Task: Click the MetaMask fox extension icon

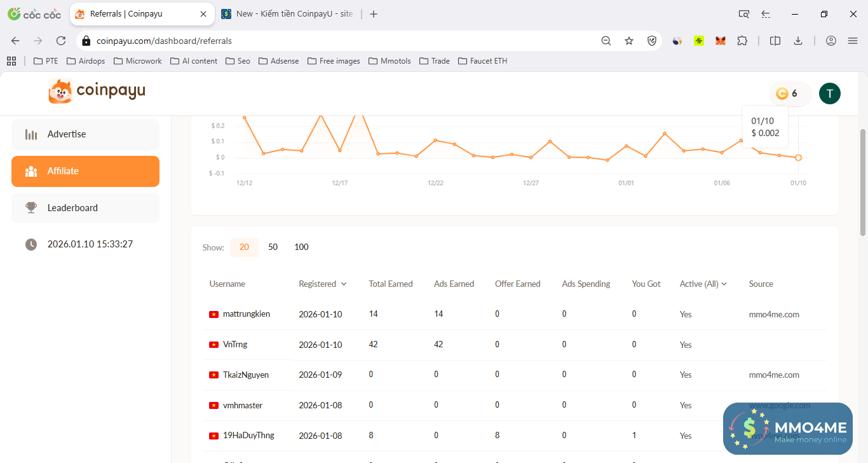Action: click(720, 41)
